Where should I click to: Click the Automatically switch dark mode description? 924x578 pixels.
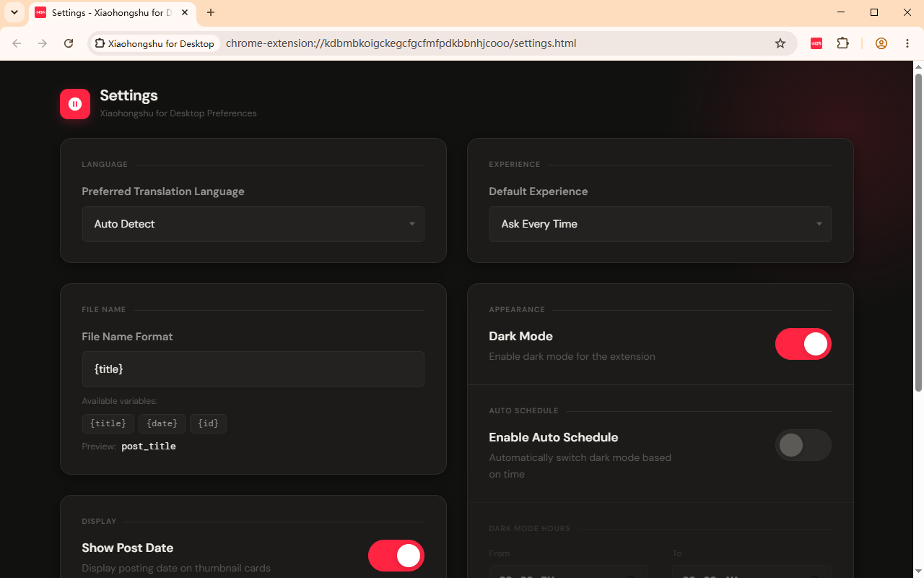tap(580, 466)
